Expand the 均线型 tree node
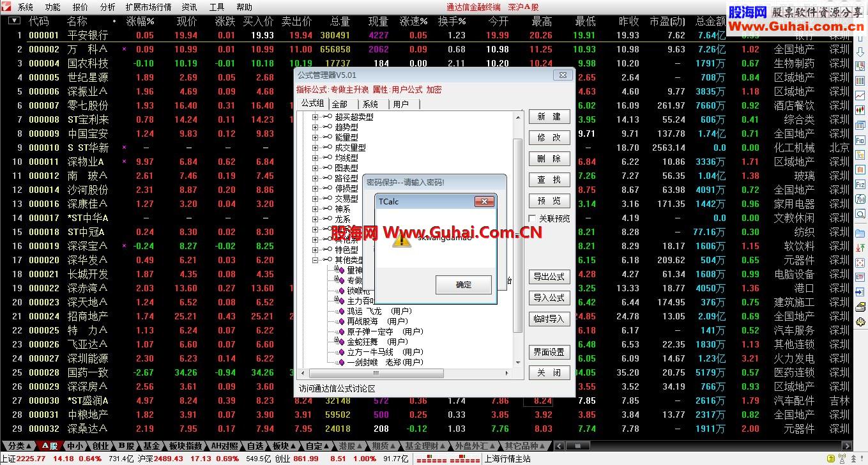Viewport: 868px width, 465px height. pyautogui.click(x=315, y=158)
